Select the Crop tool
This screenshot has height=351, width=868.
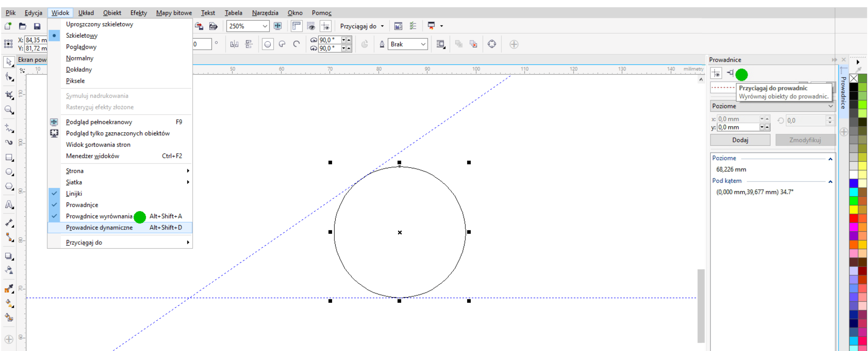pyautogui.click(x=9, y=95)
